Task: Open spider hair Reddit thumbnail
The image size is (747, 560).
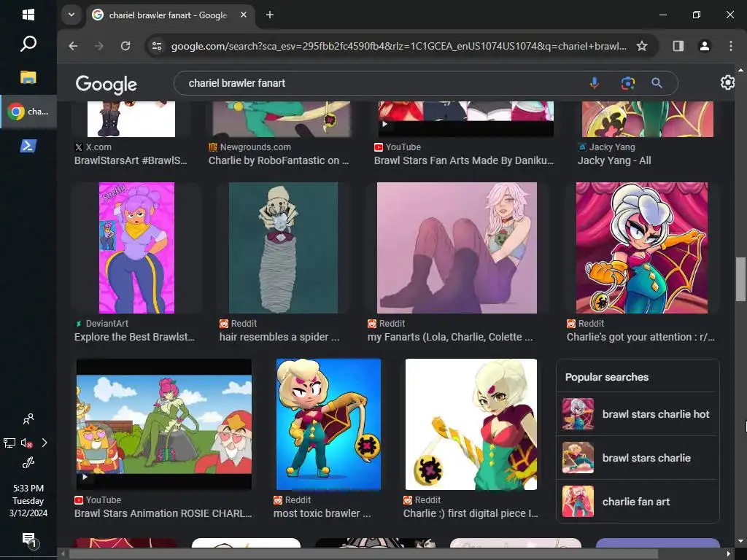Action: click(x=284, y=248)
